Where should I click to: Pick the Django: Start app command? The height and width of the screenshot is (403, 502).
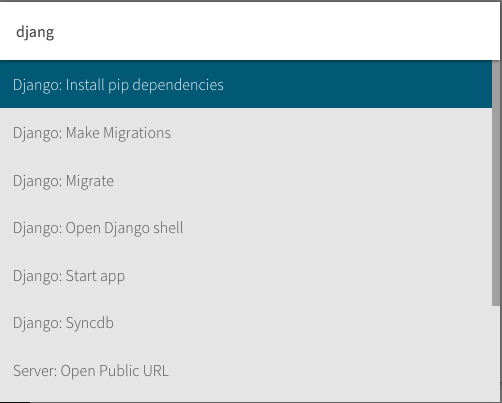click(246, 276)
